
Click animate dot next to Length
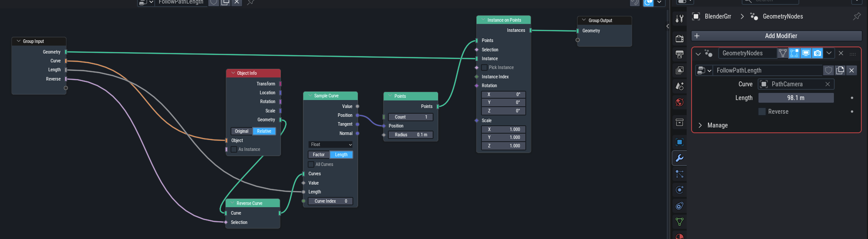pos(852,98)
